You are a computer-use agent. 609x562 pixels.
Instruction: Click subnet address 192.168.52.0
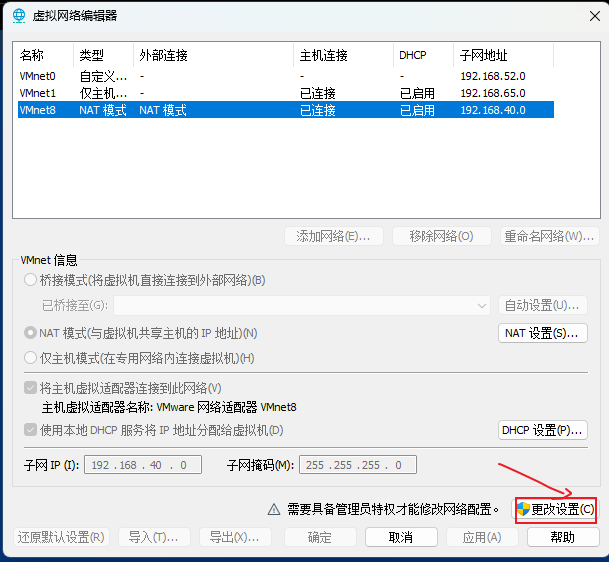(492, 76)
